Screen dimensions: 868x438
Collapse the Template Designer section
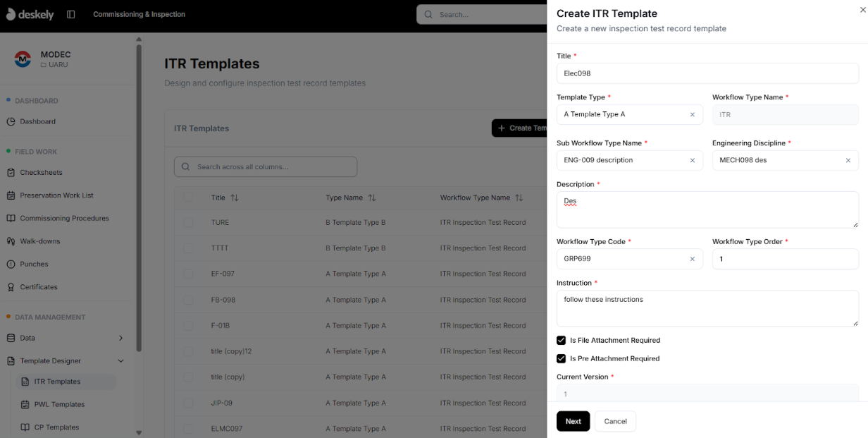pyautogui.click(x=120, y=360)
